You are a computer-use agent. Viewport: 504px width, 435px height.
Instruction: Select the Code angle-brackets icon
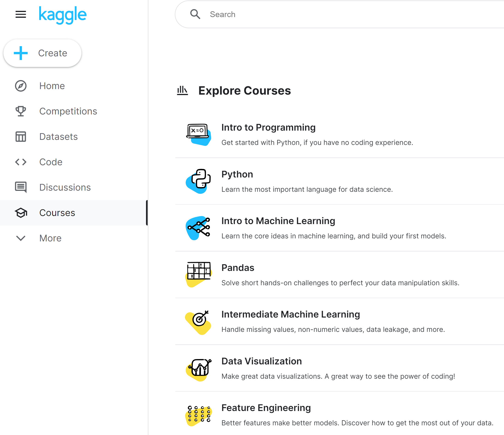(x=21, y=162)
